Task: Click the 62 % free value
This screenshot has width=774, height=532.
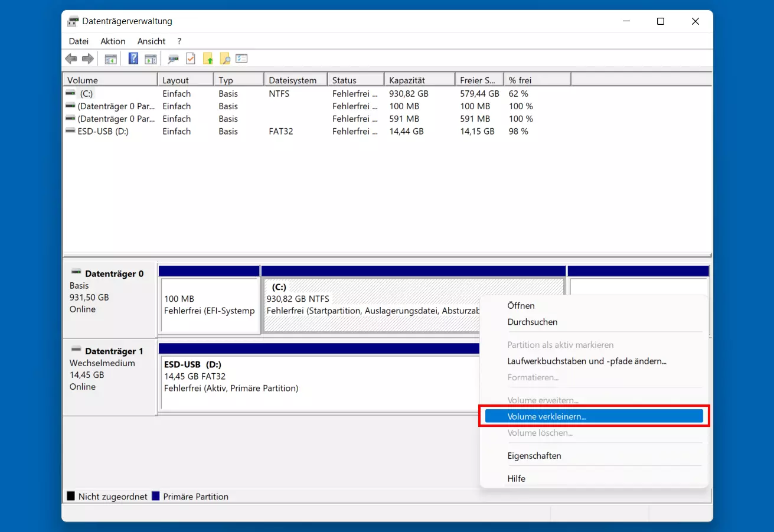Action: [518, 93]
